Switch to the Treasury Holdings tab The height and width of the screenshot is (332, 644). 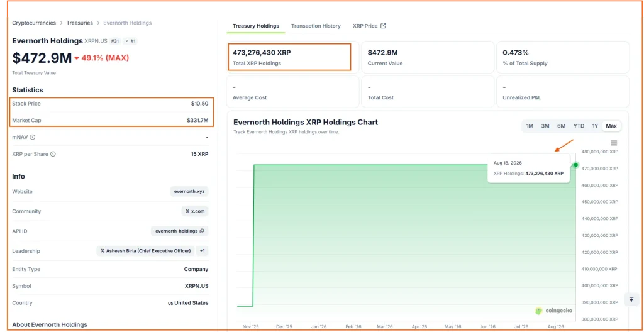coord(256,26)
